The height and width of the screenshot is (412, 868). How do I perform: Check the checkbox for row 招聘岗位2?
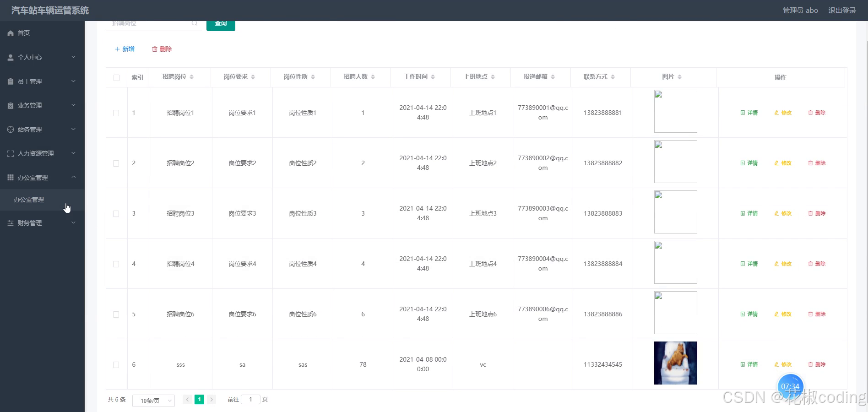tap(116, 163)
